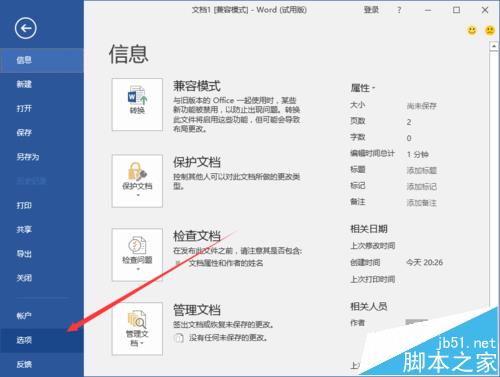
Task: Select the Info (信息) tab
Action: [x=42, y=60]
